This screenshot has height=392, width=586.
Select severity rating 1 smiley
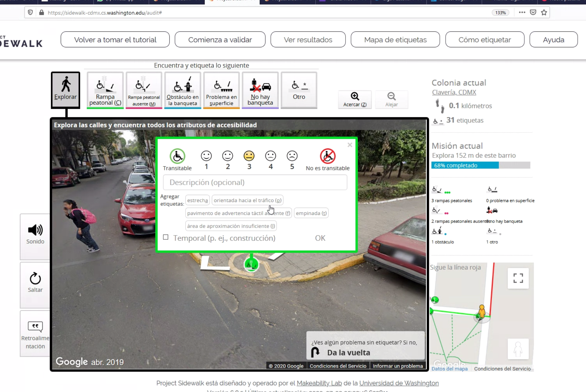(206, 156)
